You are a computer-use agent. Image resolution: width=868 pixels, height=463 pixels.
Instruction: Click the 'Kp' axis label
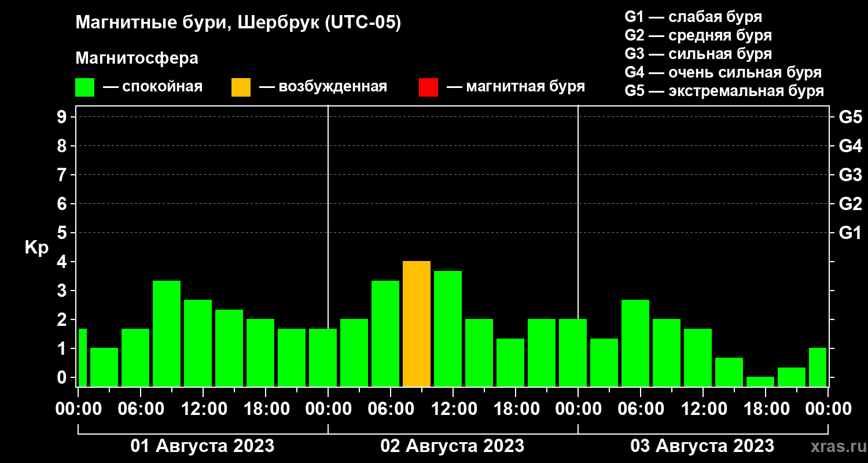tap(36, 248)
